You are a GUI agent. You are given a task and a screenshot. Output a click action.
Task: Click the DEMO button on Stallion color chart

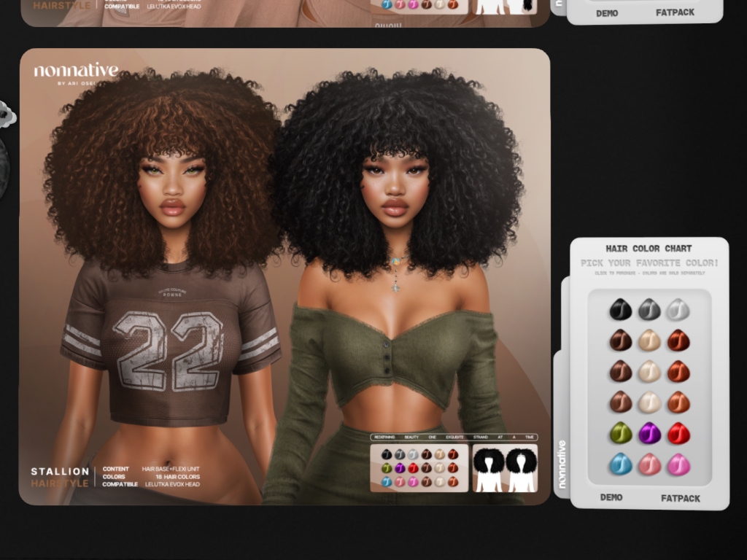(x=611, y=497)
